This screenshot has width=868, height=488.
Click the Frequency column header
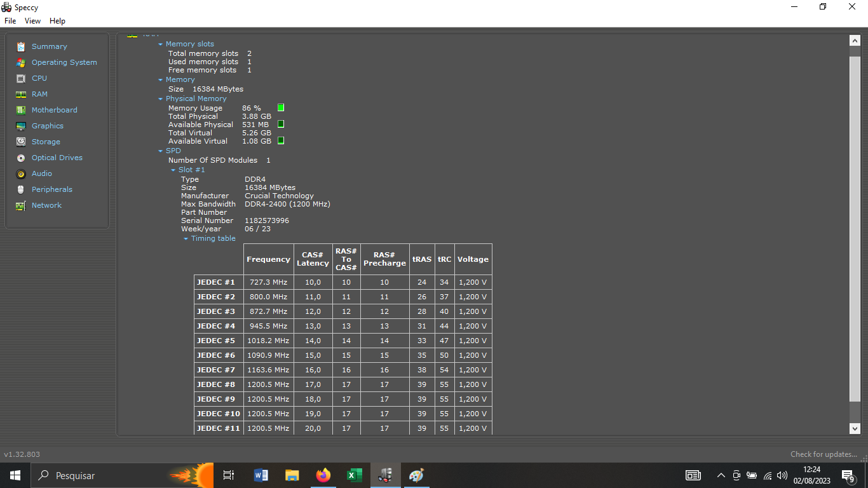pos(269,259)
